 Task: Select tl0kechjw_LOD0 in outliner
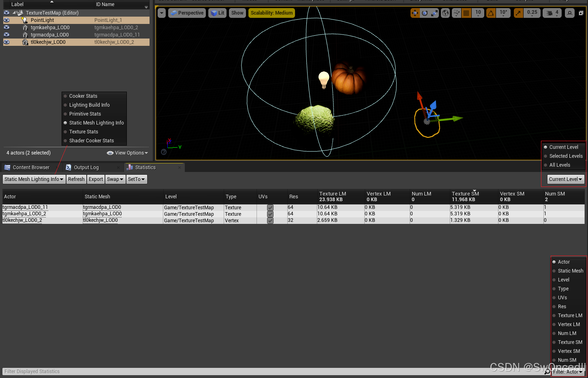click(x=76, y=42)
